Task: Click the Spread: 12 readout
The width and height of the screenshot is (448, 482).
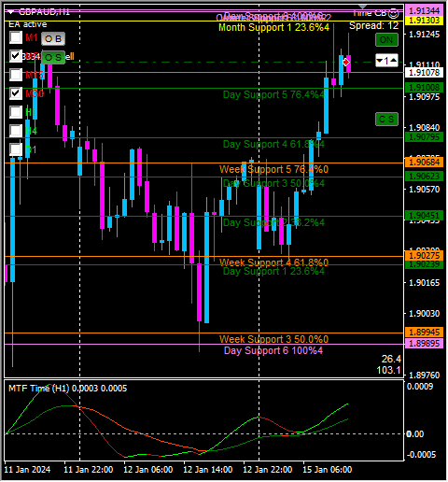Action: click(373, 25)
